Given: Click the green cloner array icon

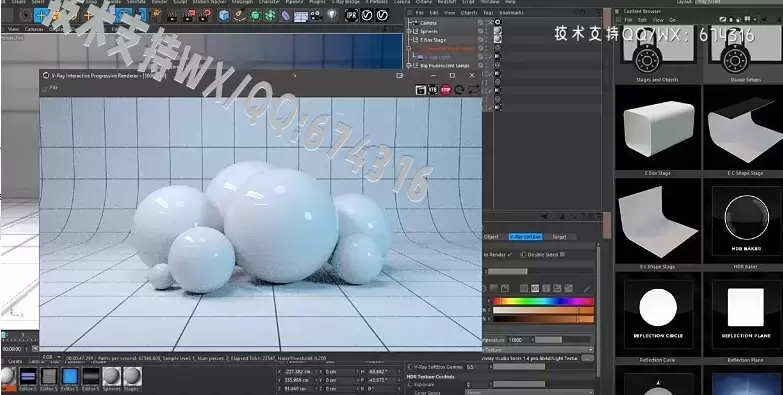Looking at the screenshot, I should click(x=270, y=15).
